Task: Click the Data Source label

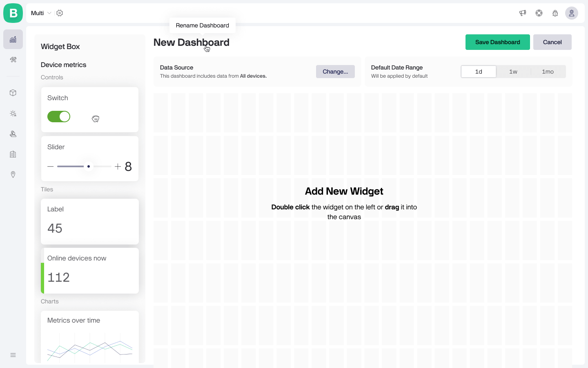Action: tap(177, 67)
